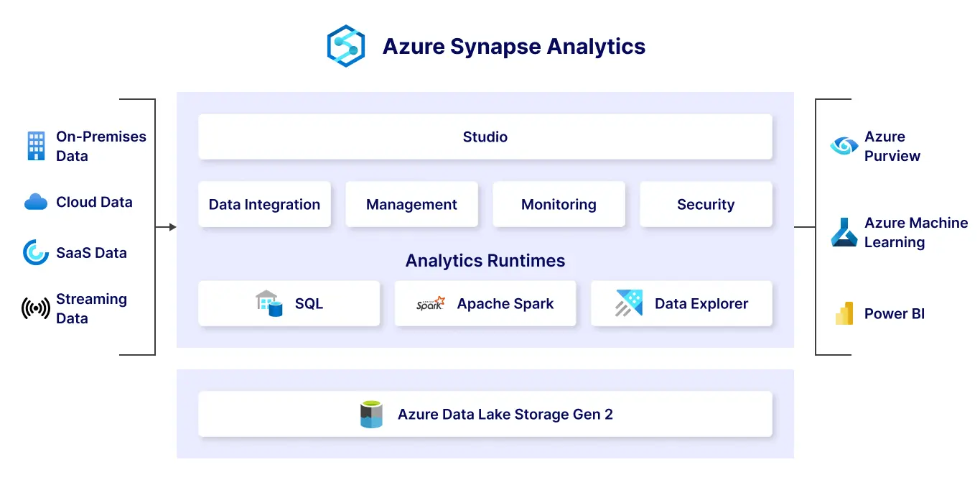
Task: Click the On-Premises Data building icon
Action: point(35,146)
